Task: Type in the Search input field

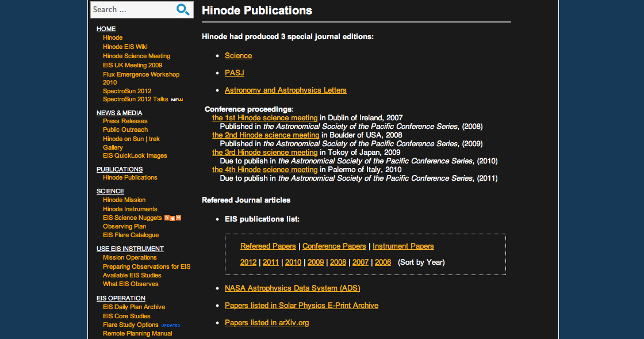Action: click(x=131, y=9)
